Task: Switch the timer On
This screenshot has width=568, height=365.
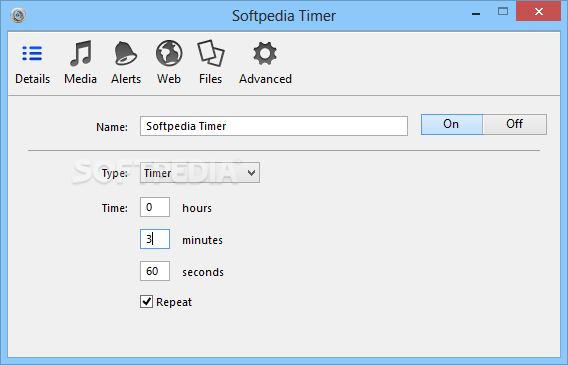Action: [452, 124]
